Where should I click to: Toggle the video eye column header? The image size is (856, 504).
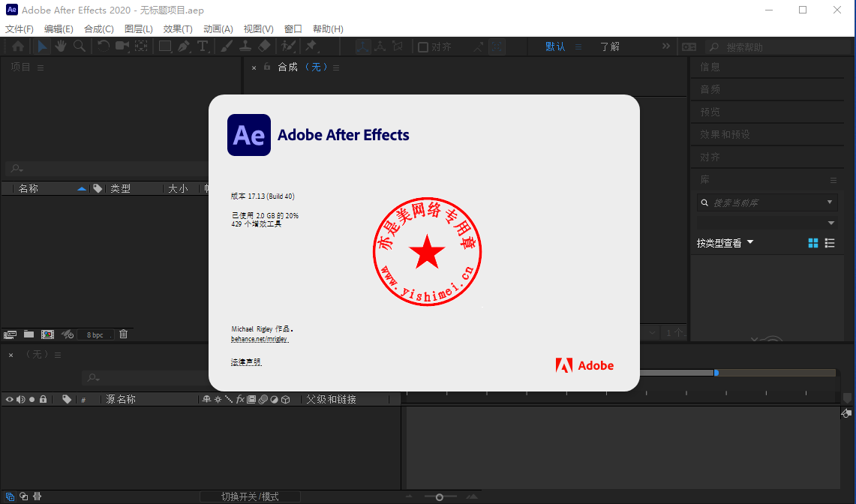click(x=9, y=399)
